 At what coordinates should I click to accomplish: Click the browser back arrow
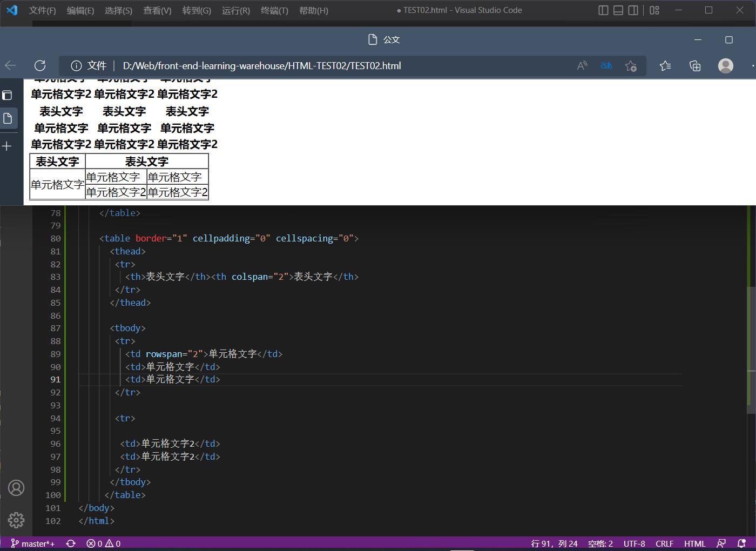tap(10, 65)
